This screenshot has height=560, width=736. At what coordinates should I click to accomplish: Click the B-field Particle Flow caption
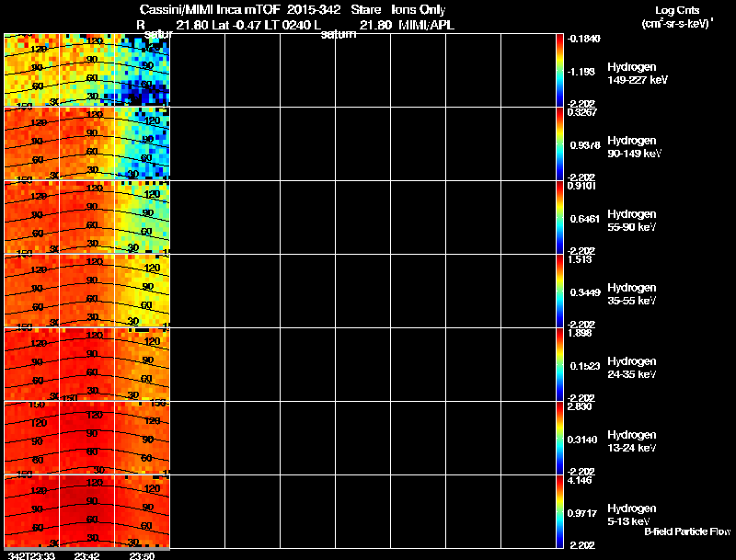click(x=686, y=531)
